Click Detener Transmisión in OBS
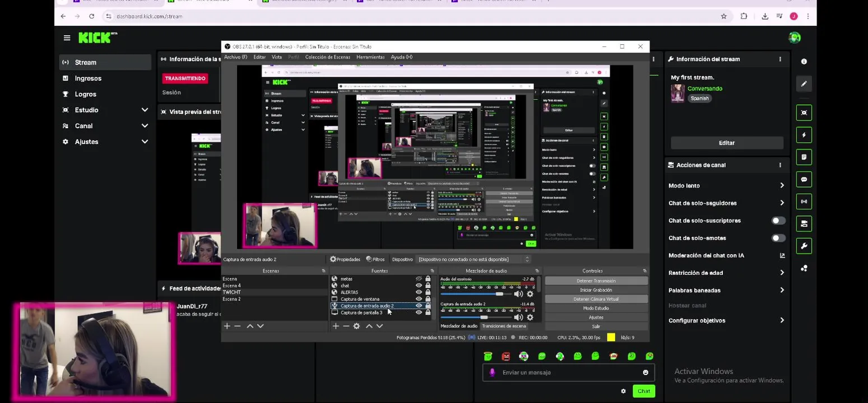Screen dimensions: 868x403 click(x=596, y=281)
